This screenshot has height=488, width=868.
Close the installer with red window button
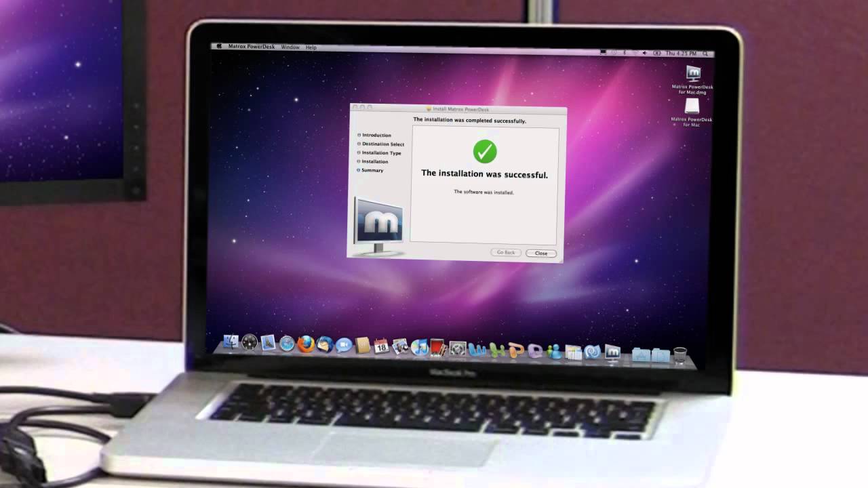pyautogui.click(x=355, y=107)
